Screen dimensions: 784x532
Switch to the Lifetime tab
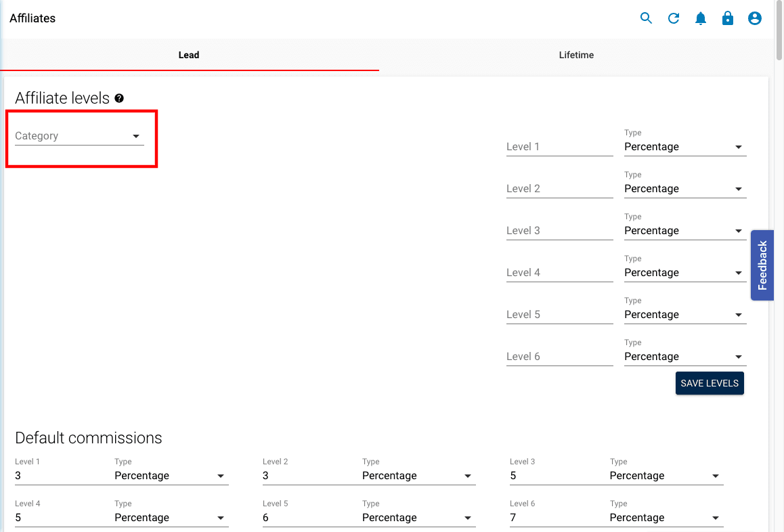576,55
